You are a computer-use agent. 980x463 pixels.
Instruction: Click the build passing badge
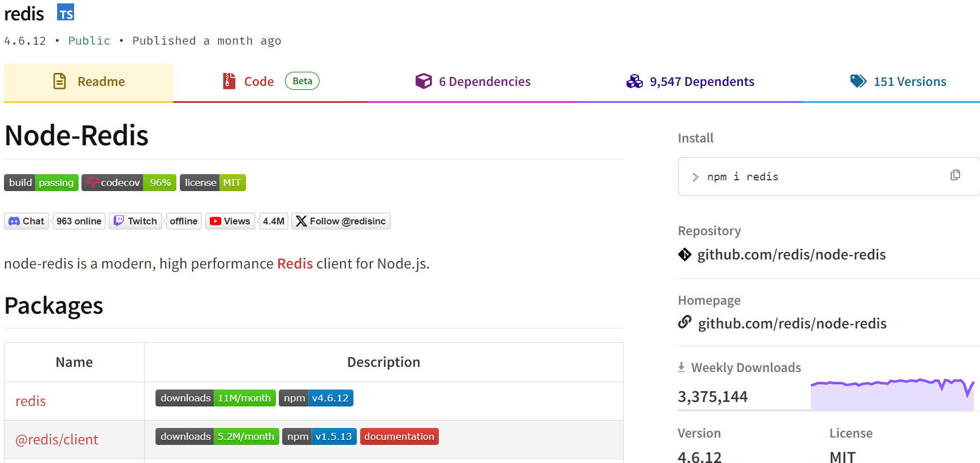41,183
